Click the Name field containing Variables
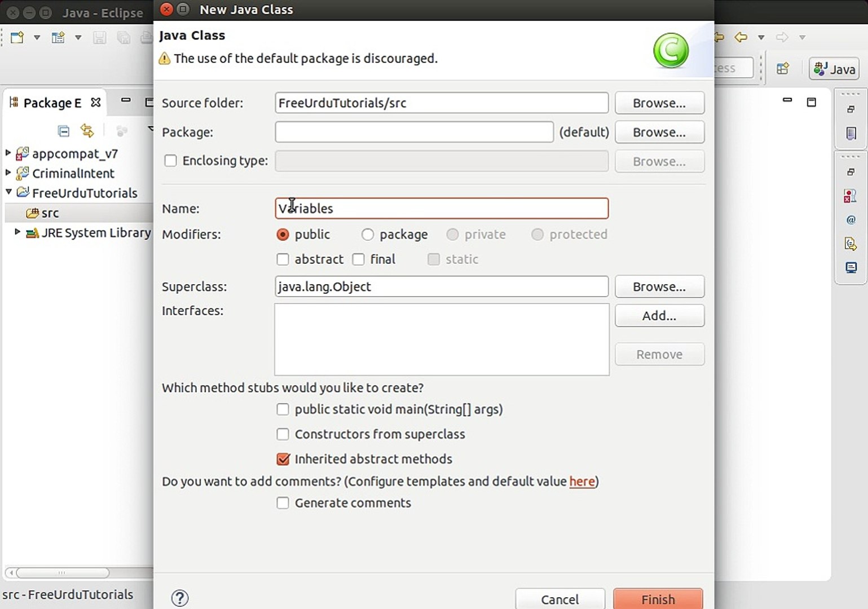Viewport: 868px width, 609px height. (442, 208)
